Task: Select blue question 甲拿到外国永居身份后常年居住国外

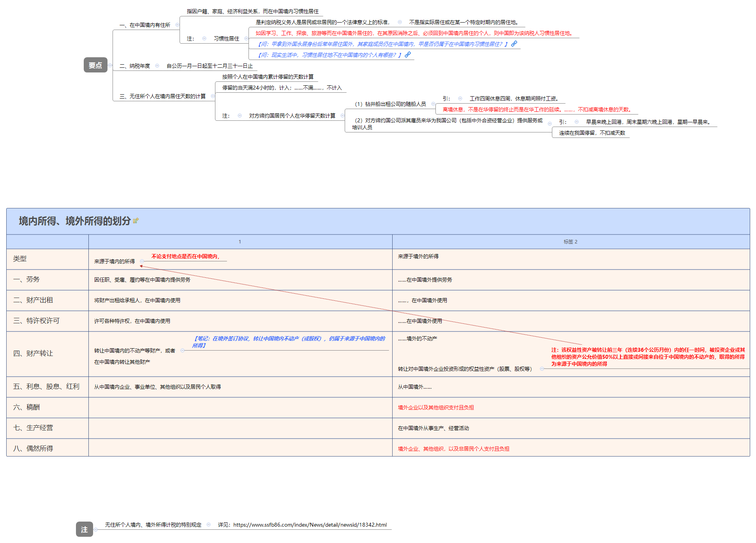Action: pyautogui.click(x=383, y=44)
